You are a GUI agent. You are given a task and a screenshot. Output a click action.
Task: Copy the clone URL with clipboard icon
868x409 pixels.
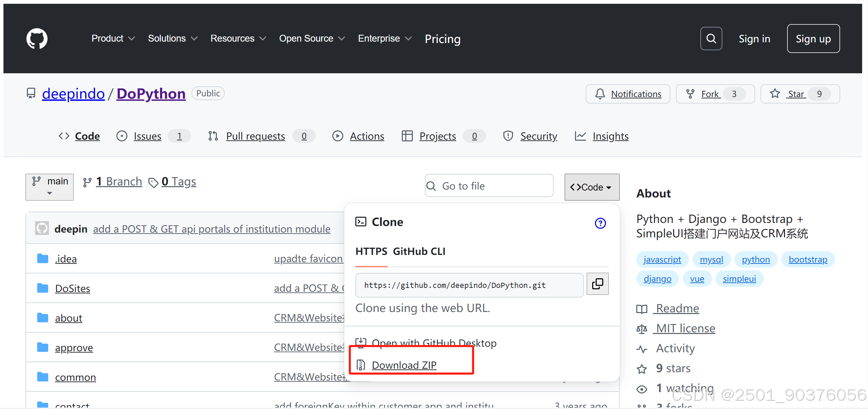point(597,284)
